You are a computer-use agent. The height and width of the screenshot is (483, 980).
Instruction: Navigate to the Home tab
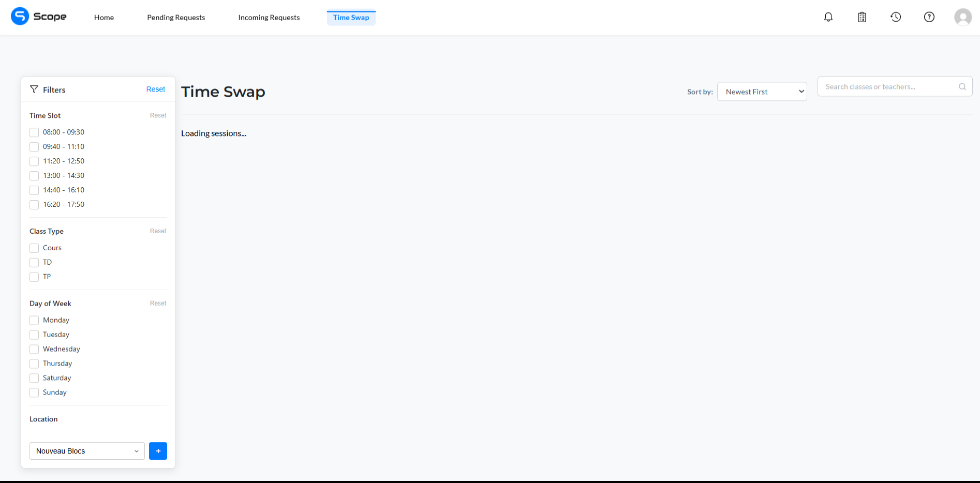[x=104, y=18]
